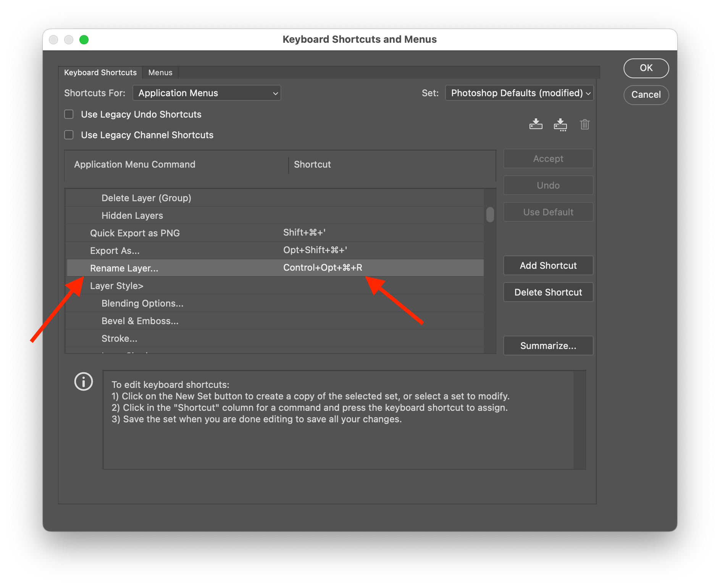The image size is (720, 588).
Task: Save all changes to the current shortcut set
Action: [536, 124]
